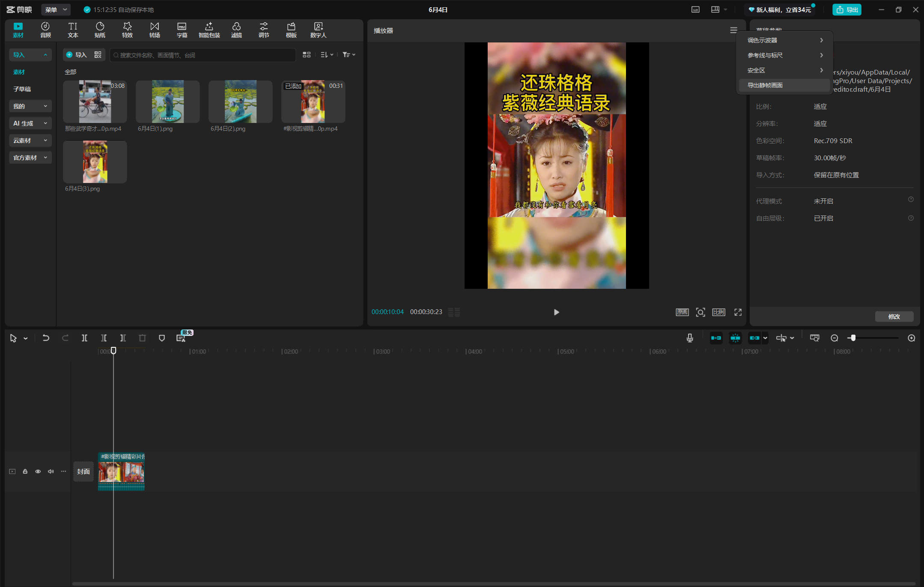Switch media view to grid layout
This screenshot has height=587, width=924.
coord(307,55)
